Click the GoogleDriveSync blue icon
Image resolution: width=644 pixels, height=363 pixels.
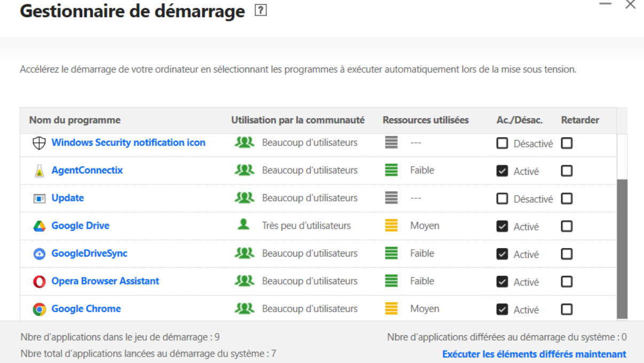[37, 253]
